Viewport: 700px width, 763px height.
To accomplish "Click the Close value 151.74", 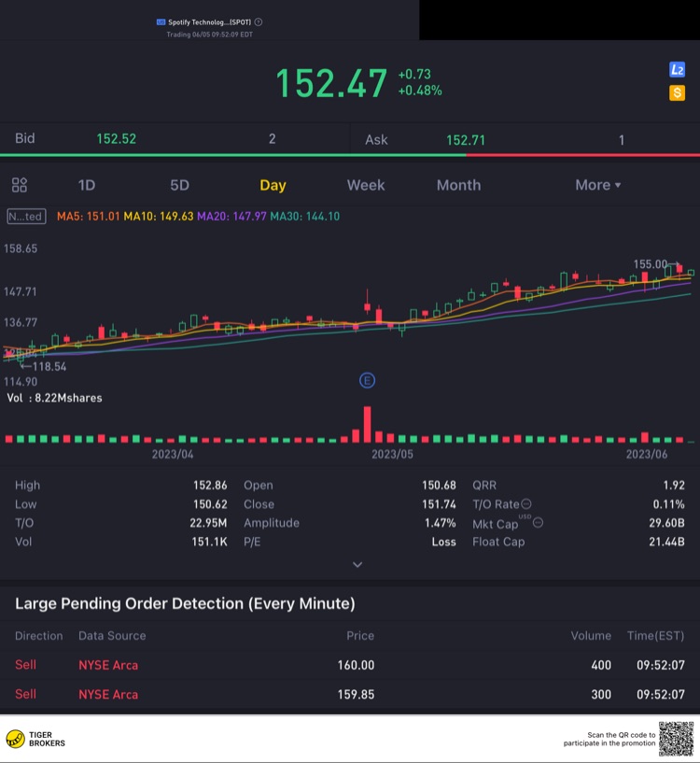I will (x=439, y=504).
